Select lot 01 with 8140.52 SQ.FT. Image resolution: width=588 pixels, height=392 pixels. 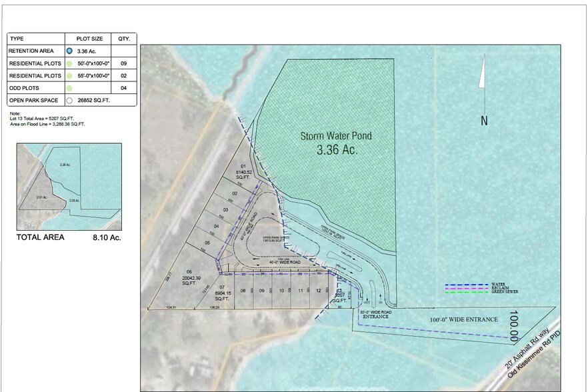pyautogui.click(x=243, y=171)
